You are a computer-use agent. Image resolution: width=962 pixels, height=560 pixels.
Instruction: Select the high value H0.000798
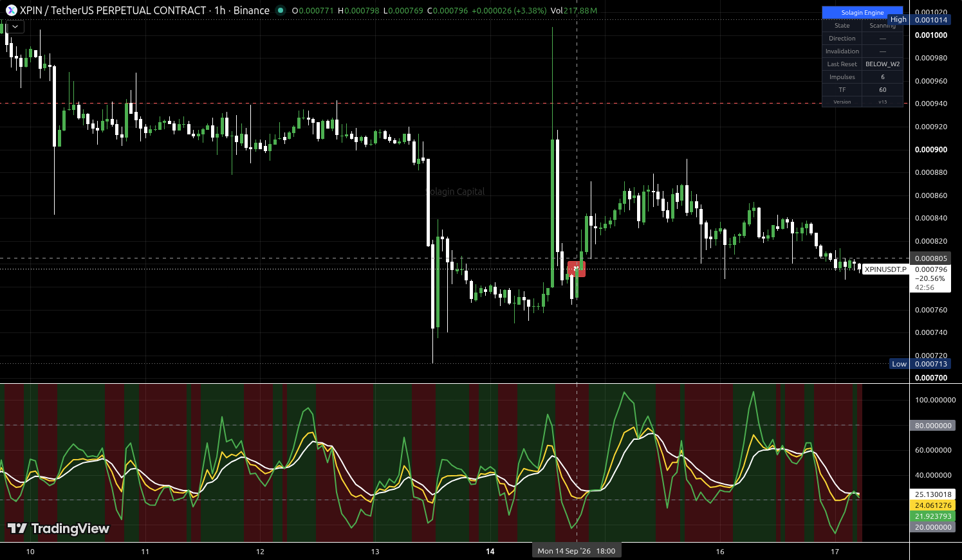[x=358, y=10]
